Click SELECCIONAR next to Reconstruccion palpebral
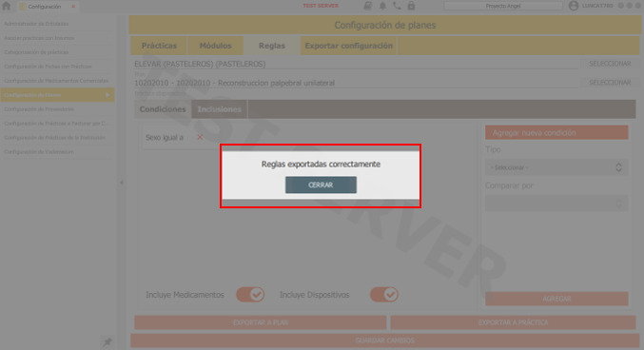 point(610,83)
